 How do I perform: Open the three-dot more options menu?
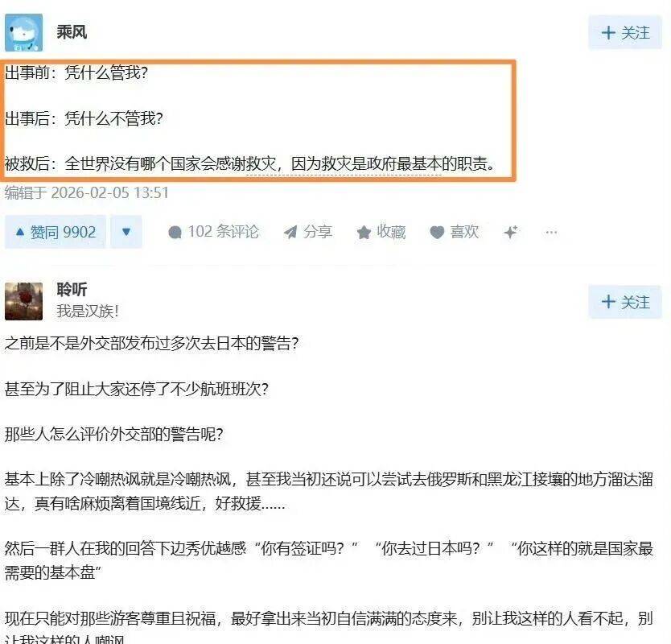coord(551,232)
